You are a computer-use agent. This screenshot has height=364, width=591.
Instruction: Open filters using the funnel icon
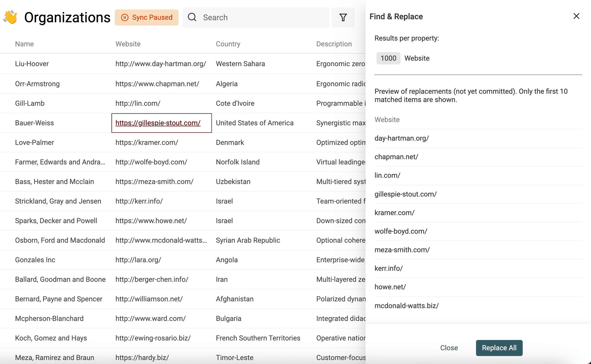tap(343, 18)
